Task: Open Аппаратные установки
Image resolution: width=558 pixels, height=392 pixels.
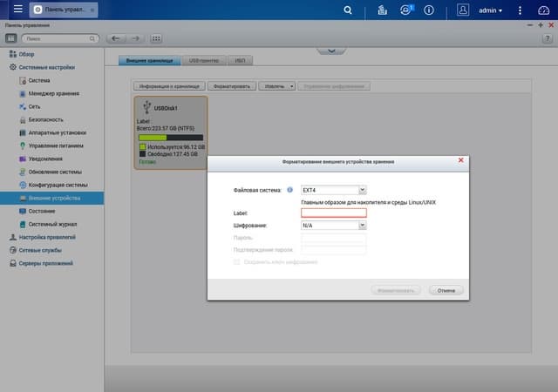Action: pos(58,132)
